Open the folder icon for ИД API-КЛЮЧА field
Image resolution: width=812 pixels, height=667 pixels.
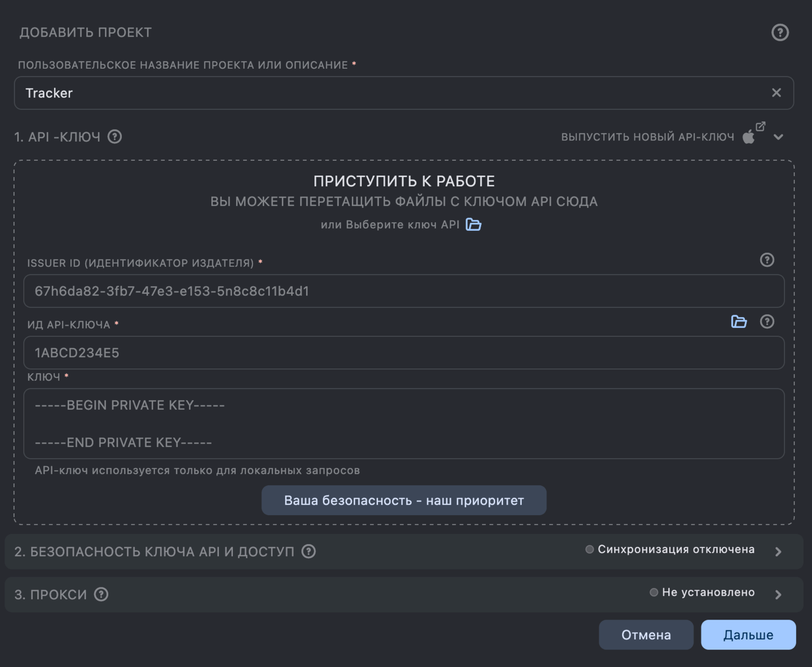[x=739, y=322]
